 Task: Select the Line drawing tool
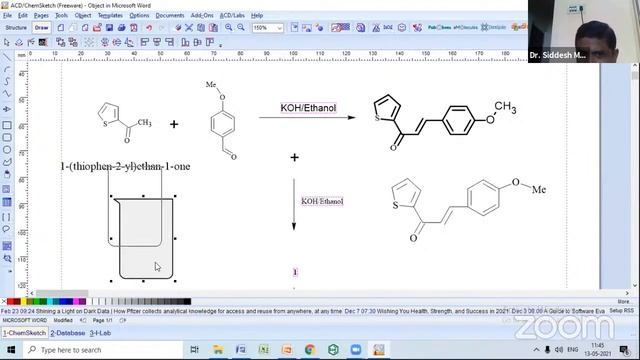(x=7, y=58)
